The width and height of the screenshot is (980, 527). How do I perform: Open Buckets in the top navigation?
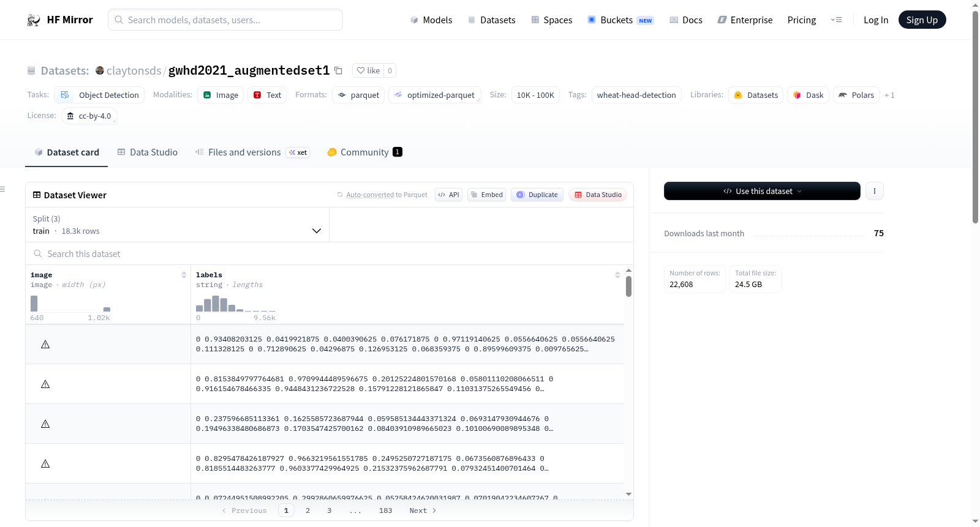[x=620, y=20]
